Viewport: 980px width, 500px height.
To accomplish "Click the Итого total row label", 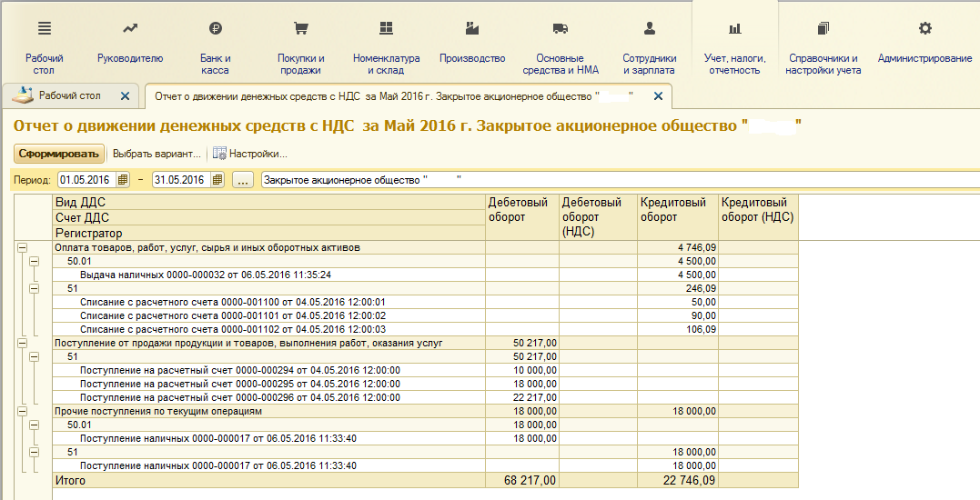I will coord(71,481).
